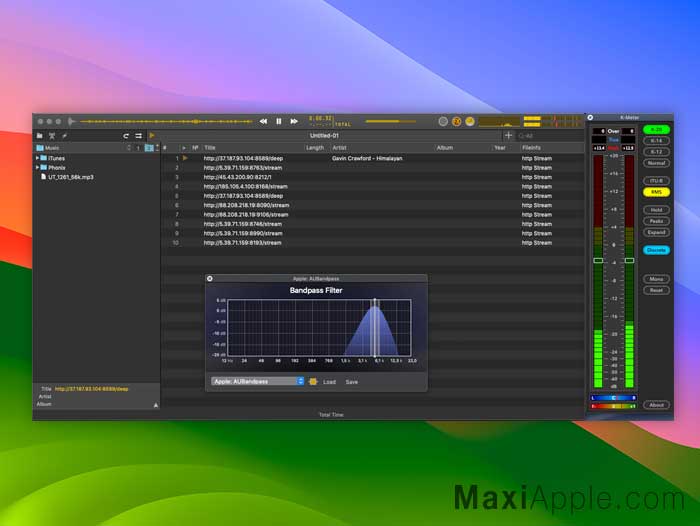
Task: Click the orange round effects button
Action: [456, 121]
